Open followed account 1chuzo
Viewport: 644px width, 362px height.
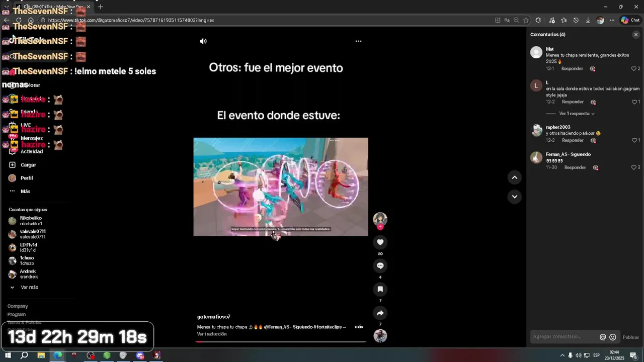click(21, 260)
